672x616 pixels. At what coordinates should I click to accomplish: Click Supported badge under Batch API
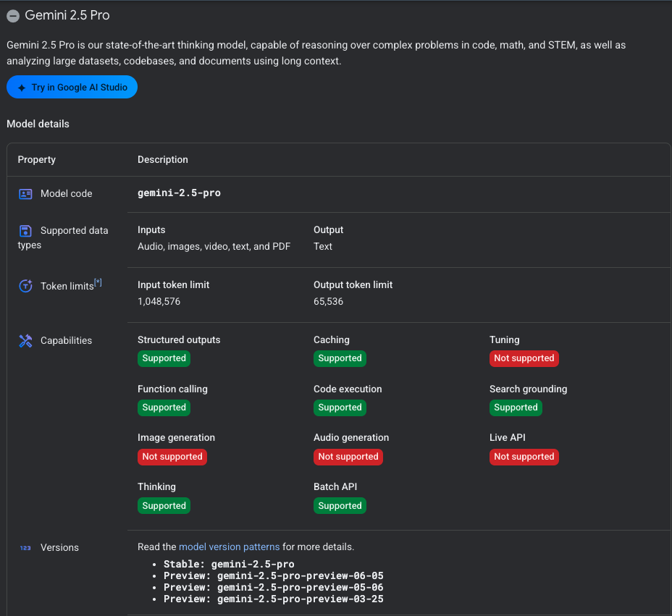[x=340, y=505]
